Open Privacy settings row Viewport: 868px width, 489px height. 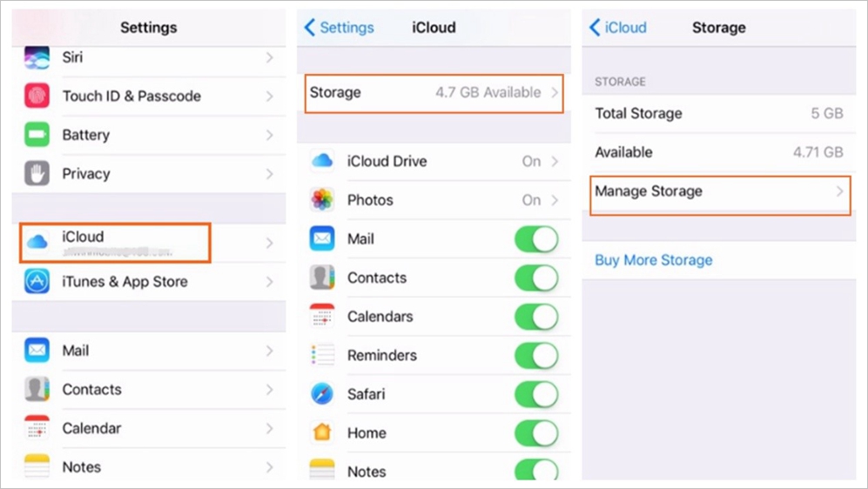tap(149, 174)
